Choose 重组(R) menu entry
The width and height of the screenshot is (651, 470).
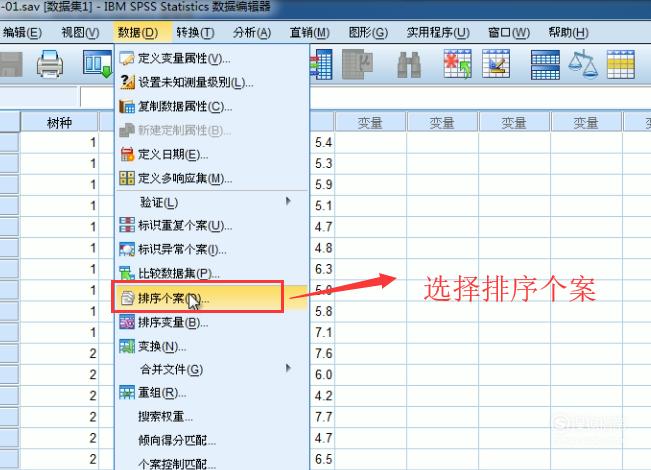pos(212,392)
